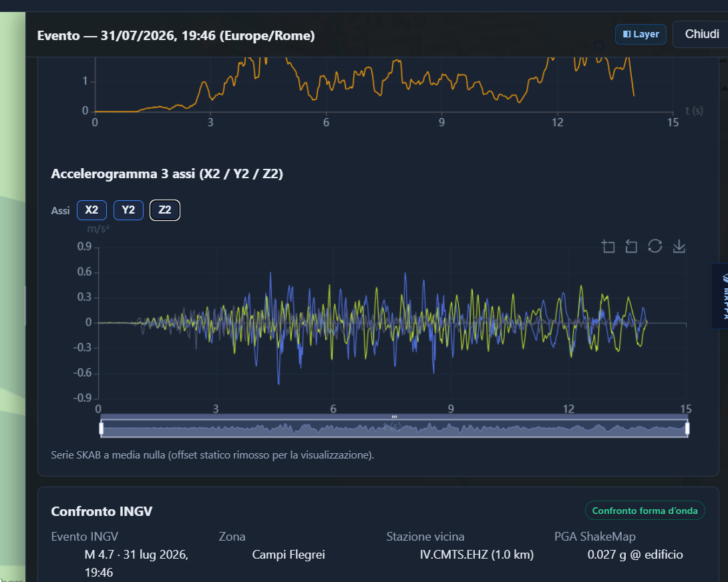Activate the area zoom tool above the accelerogram

608,246
